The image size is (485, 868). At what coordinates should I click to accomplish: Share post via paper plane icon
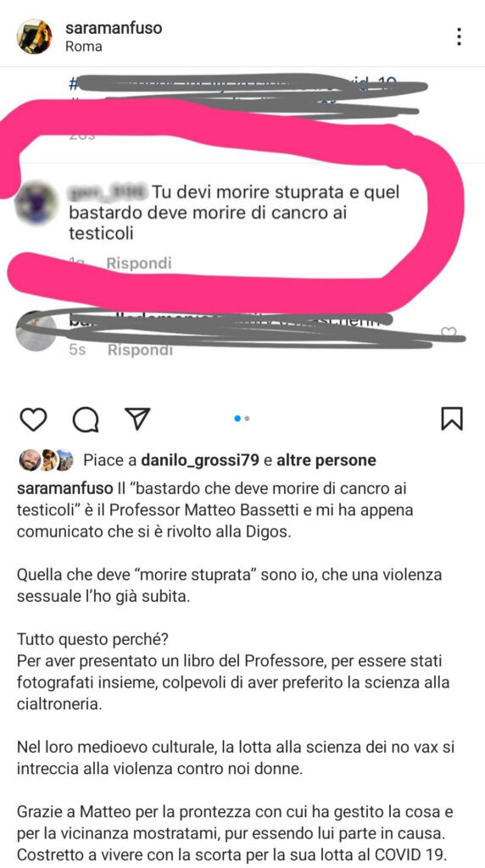coord(137,419)
